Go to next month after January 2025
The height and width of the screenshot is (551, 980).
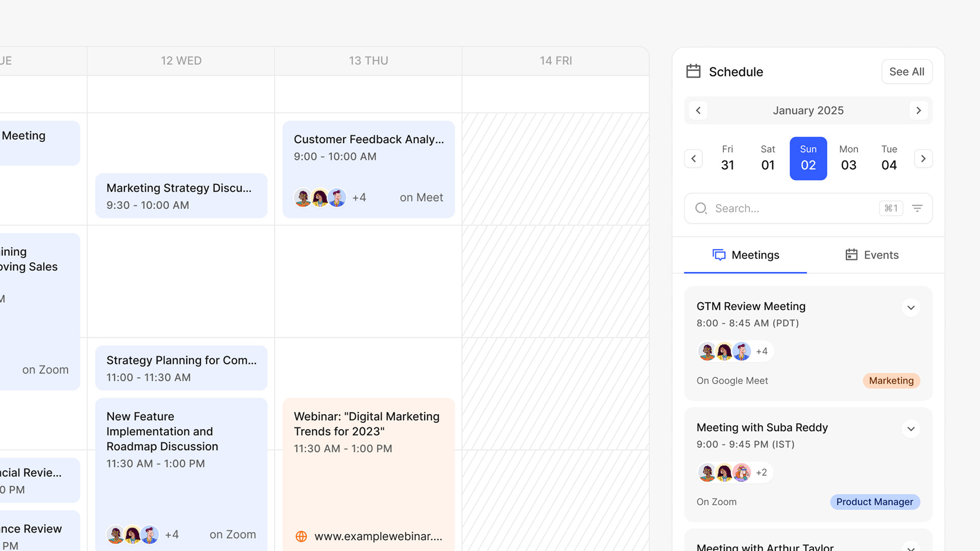(x=918, y=110)
